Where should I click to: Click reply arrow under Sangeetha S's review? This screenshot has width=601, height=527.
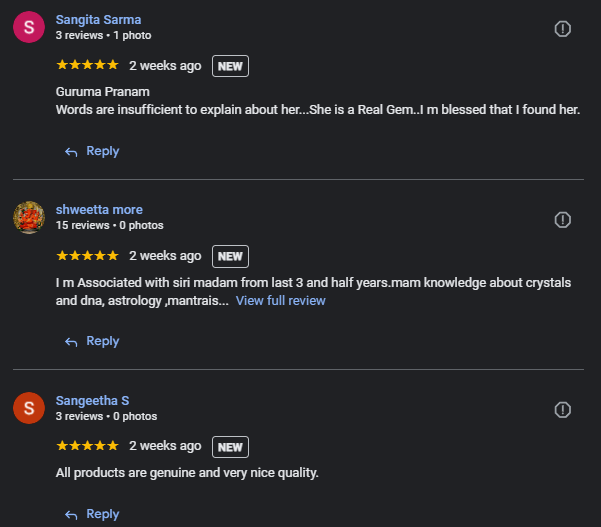[x=71, y=515]
